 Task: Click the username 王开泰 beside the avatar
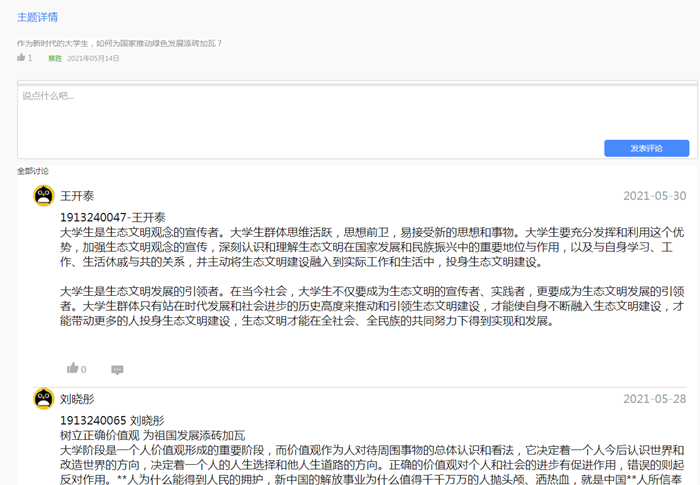[77, 196]
